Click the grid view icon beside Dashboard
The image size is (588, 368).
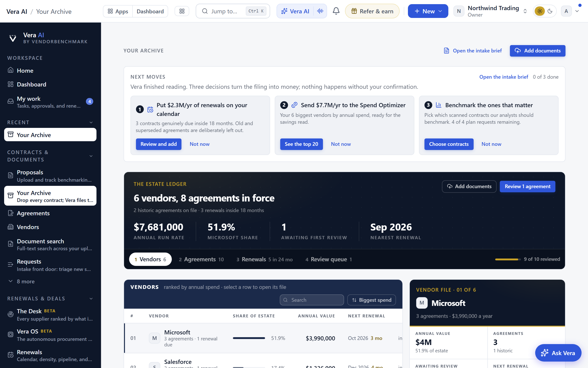(x=182, y=11)
